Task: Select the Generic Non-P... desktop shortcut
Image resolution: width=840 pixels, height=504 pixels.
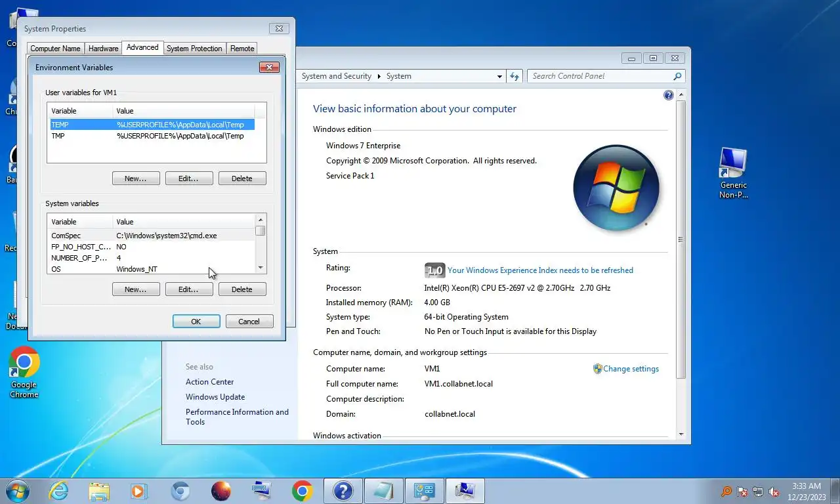Action: pyautogui.click(x=733, y=173)
